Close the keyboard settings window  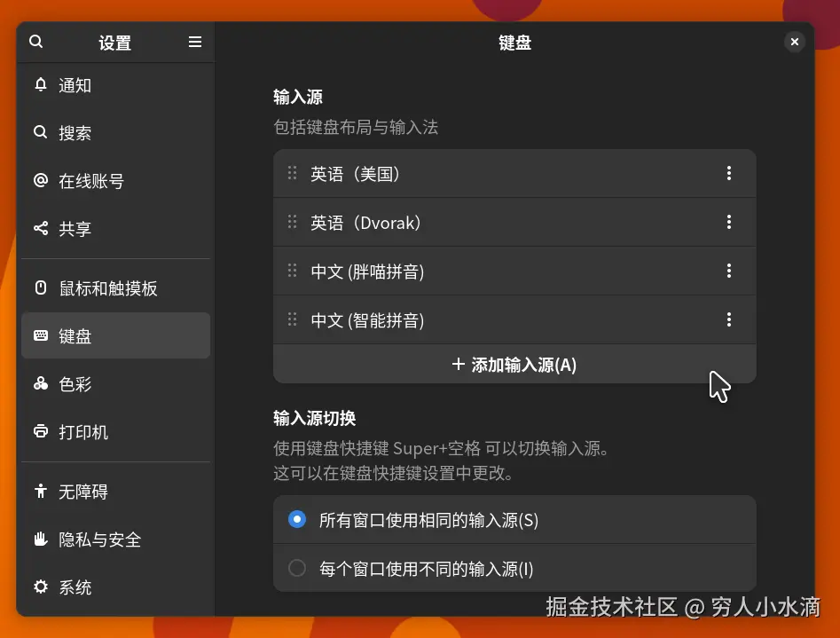point(795,42)
